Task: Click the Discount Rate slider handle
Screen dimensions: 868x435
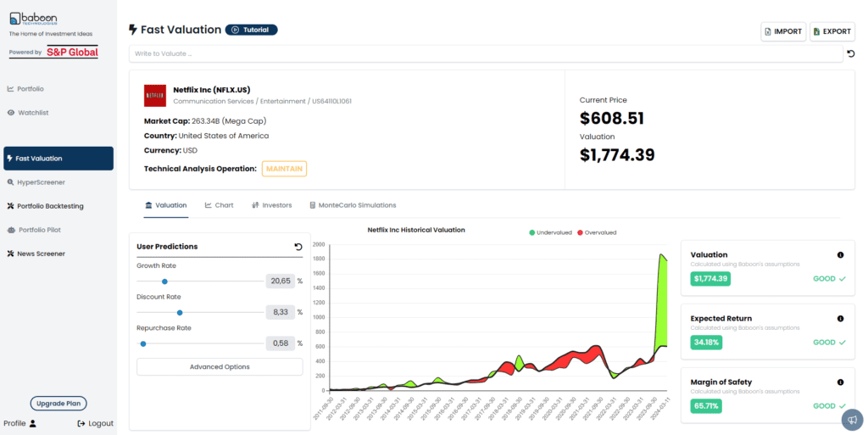Action: coord(180,312)
